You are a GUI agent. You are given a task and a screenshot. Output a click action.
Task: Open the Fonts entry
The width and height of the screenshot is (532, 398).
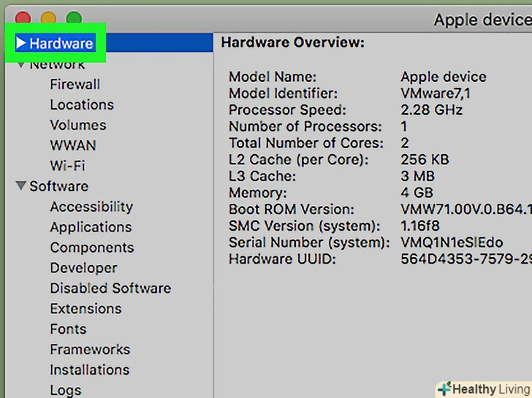(68, 329)
